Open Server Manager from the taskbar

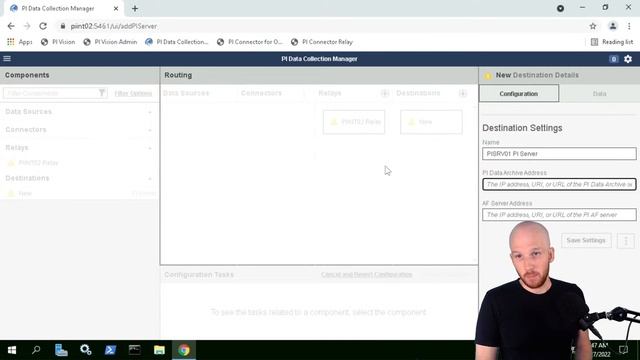tap(61, 350)
